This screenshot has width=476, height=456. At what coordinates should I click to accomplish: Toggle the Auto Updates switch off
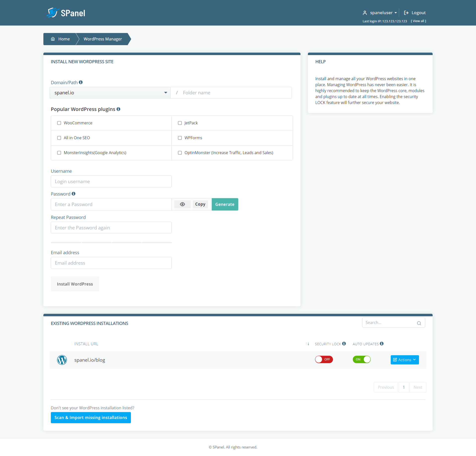coord(362,359)
